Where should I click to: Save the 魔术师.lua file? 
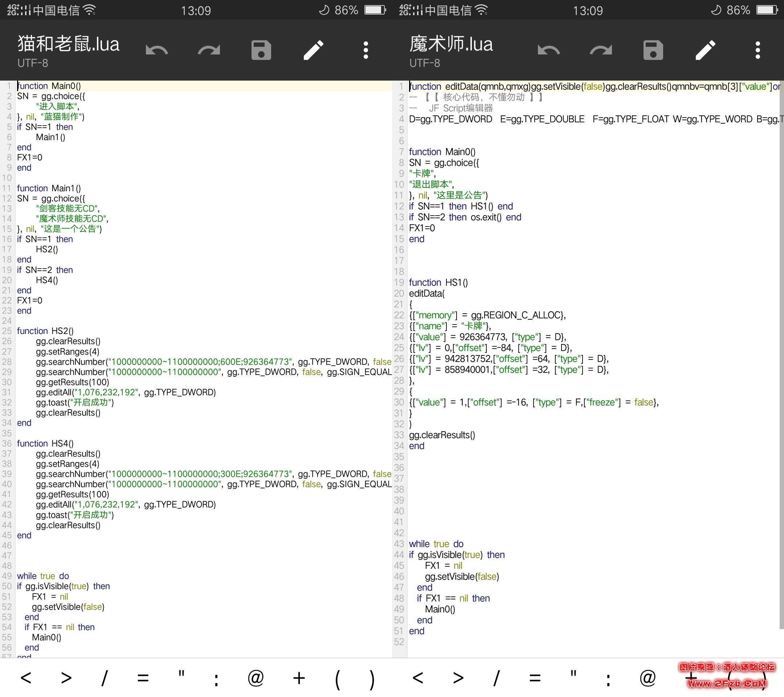click(x=653, y=50)
